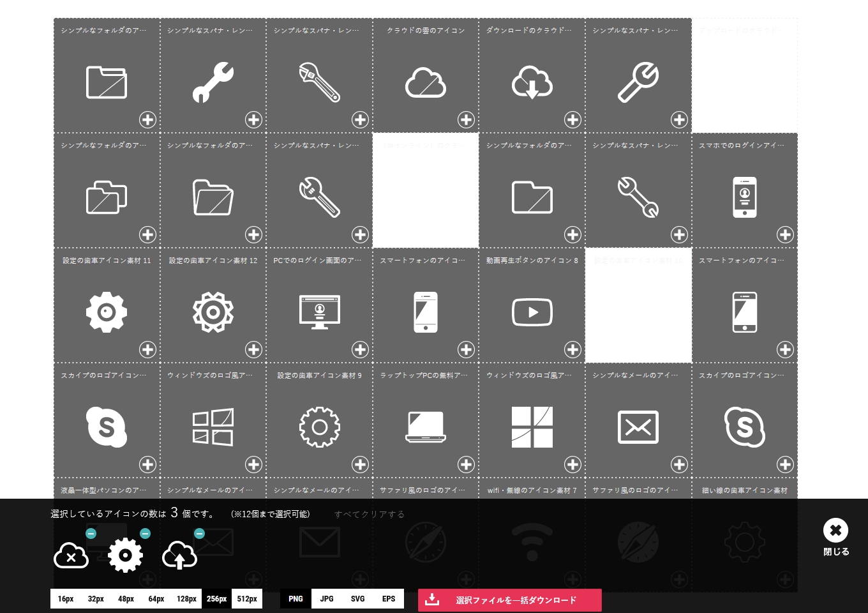The width and height of the screenshot is (868, 613).
Task: Add outlined Skype logo via its plus button
Action: point(785,464)
